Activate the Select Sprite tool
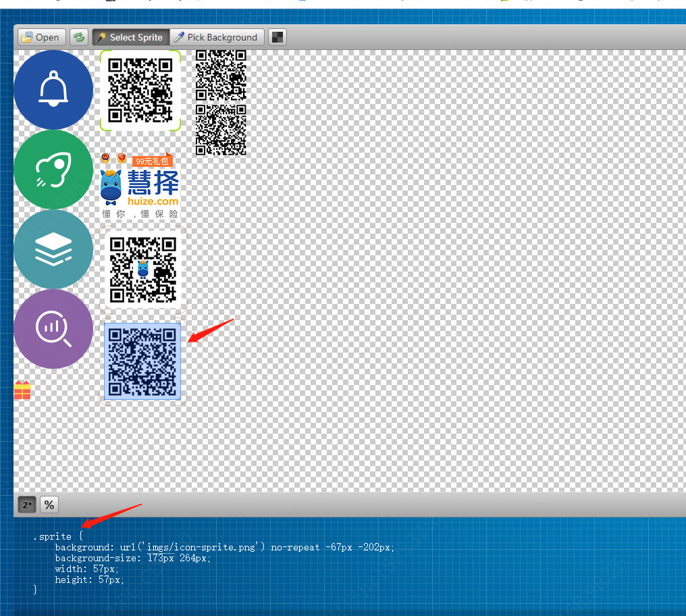Image resolution: width=686 pixels, height=616 pixels. (129, 37)
